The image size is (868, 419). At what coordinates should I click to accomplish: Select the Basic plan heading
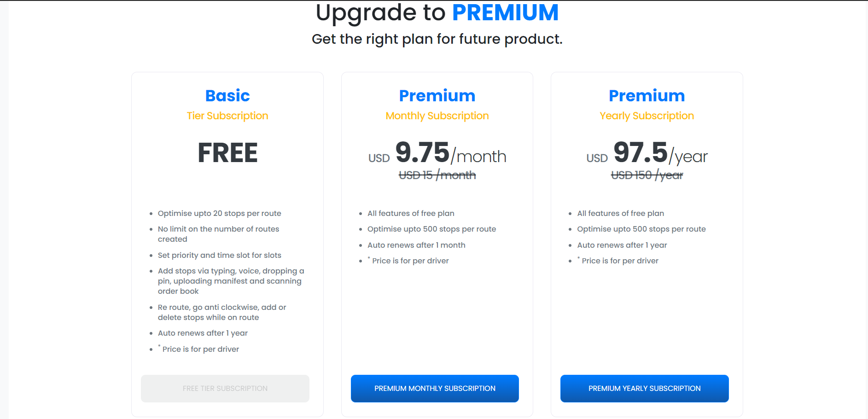click(227, 95)
